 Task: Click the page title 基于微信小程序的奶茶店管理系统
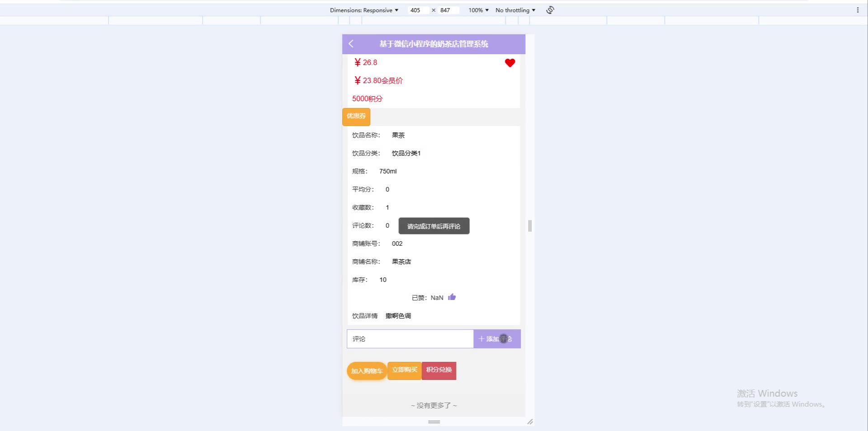(x=434, y=44)
